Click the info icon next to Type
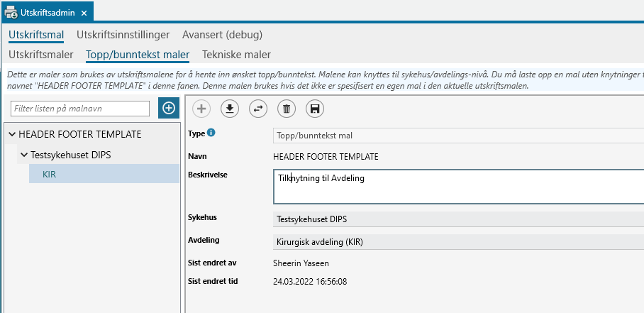 [211, 133]
